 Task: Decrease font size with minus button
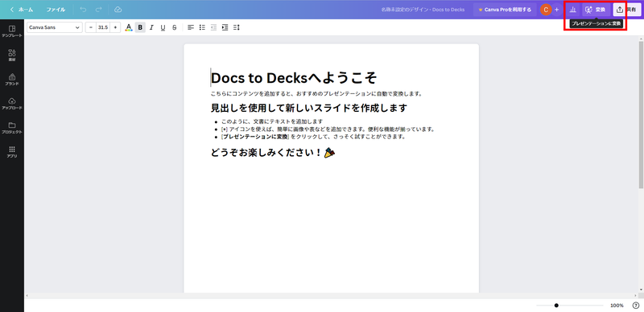pos(91,27)
